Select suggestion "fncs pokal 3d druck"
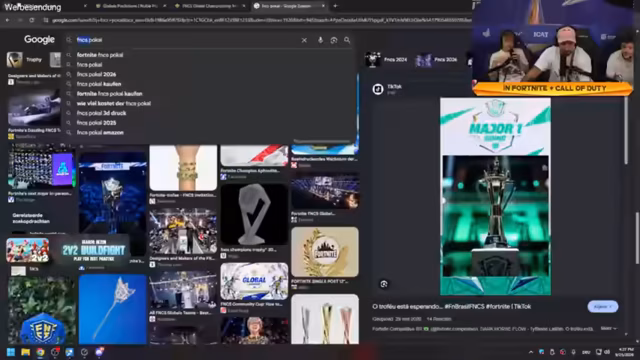The width and height of the screenshot is (640, 360). click(102, 113)
